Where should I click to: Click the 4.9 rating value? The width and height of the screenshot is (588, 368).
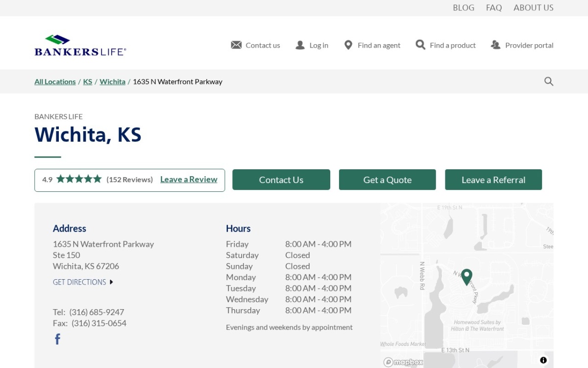tap(47, 180)
